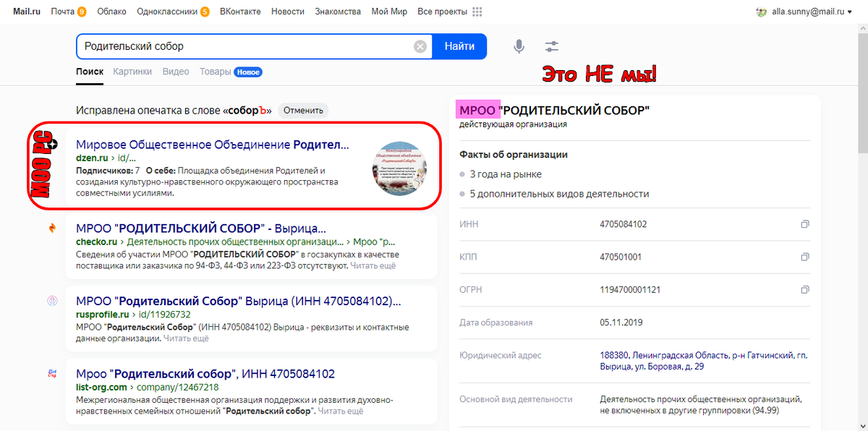868x431 pixels.
Task: Switch to the Товары tab
Action: (216, 72)
